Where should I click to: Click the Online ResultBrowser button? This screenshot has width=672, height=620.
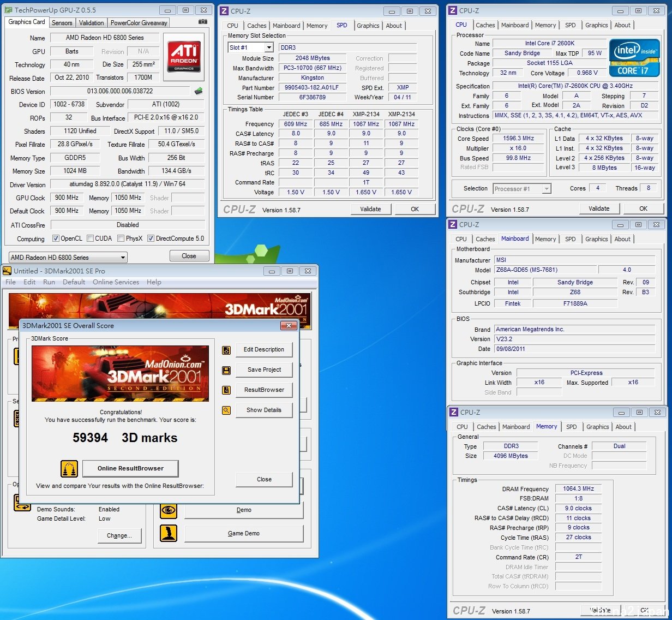[x=130, y=468]
